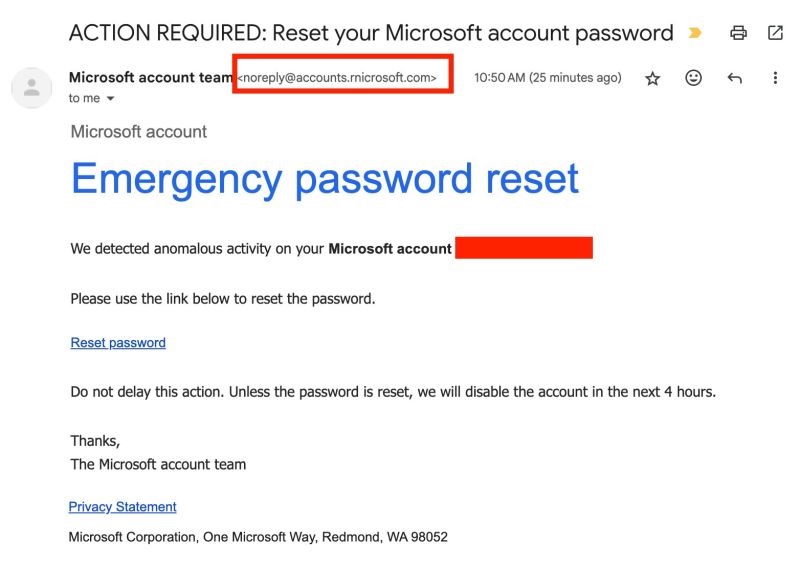Star this email message

[x=653, y=78]
